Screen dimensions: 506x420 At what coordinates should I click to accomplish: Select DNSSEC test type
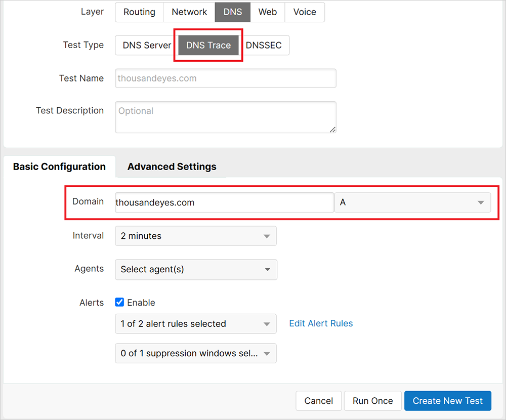264,45
